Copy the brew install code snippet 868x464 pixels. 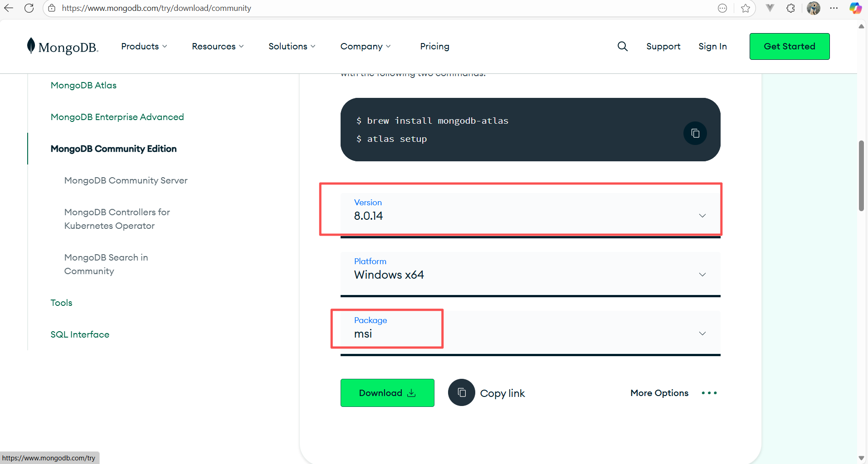pyautogui.click(x=694, y=133)
